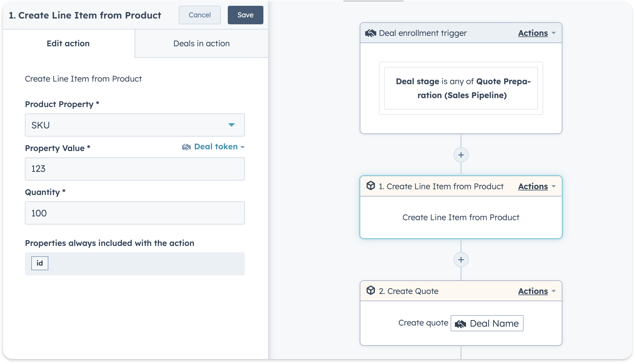
Task: Click the plus button between trigger and action
Action: pyautogui.click(x=460, y=155)
